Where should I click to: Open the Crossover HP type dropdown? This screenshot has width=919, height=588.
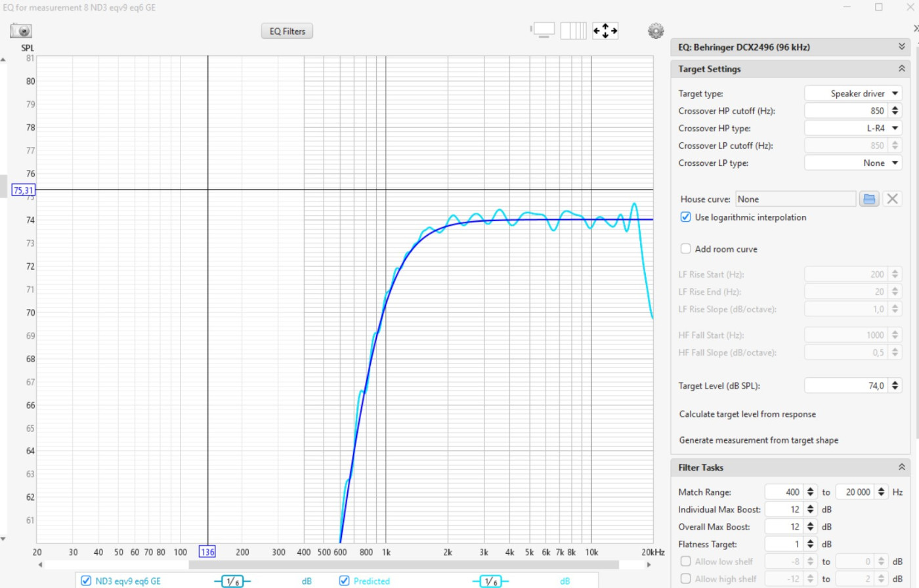pos(853,128)
